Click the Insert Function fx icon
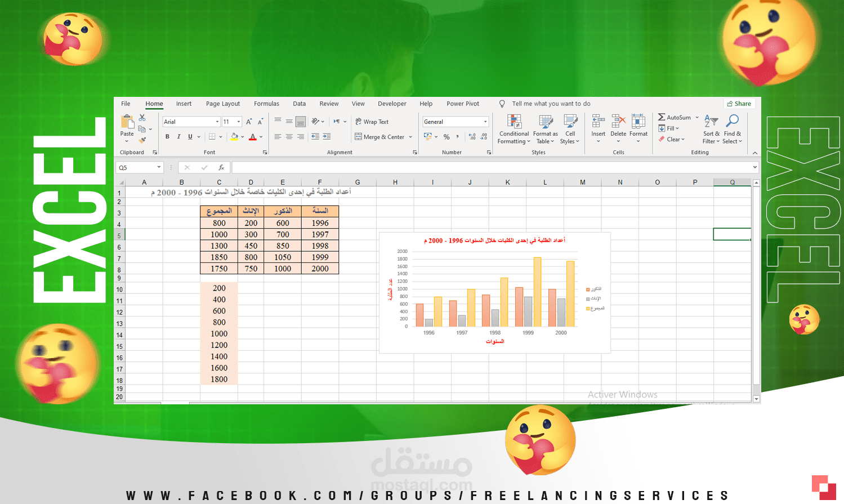 point(221,167)
